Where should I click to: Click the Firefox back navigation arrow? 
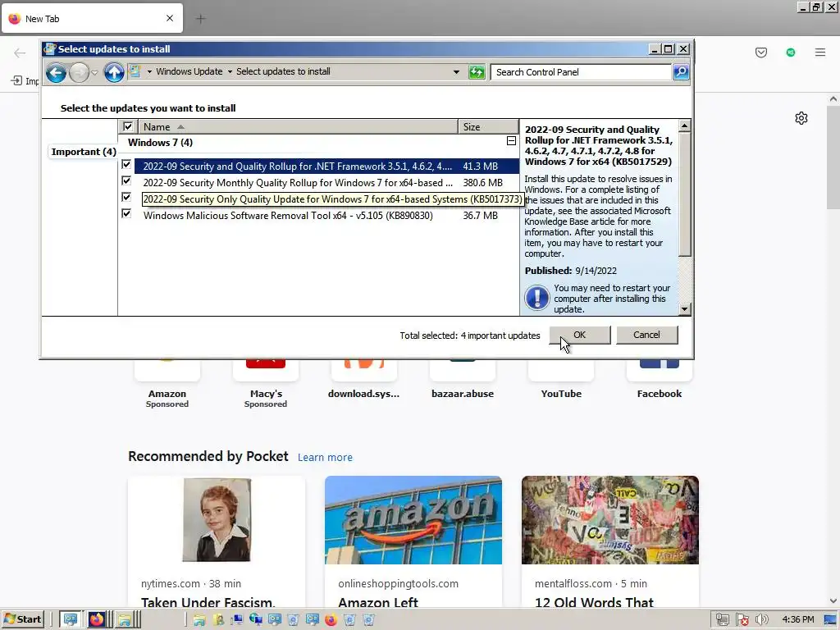[x=20, y=52]
